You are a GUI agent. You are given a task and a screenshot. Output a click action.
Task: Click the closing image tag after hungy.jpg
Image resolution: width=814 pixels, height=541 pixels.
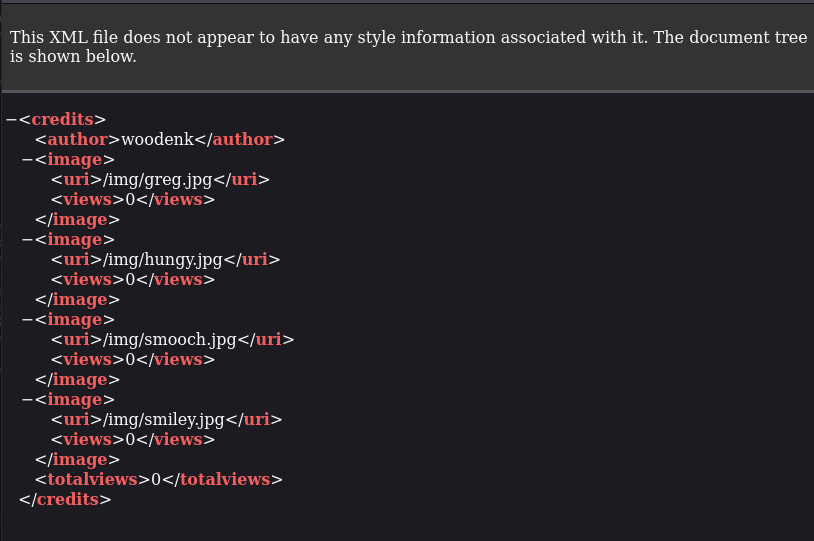tap(77, 300)
